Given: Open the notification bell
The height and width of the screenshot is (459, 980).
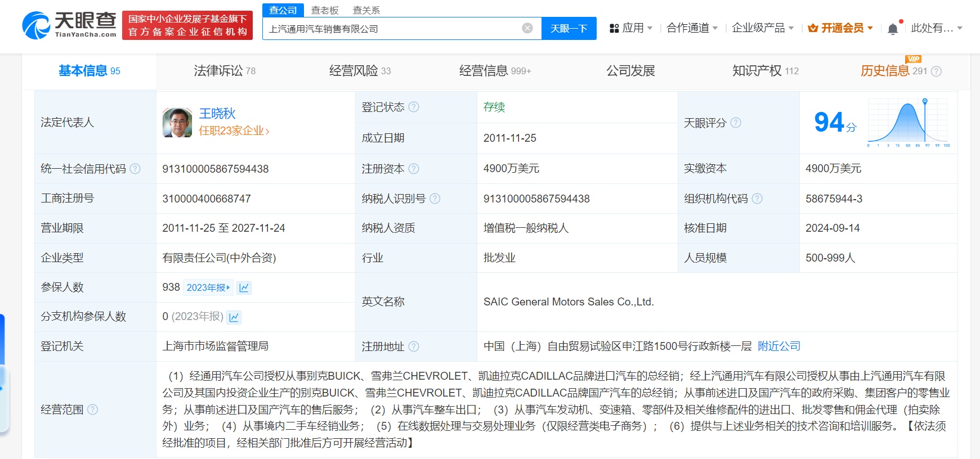Looking at the screenshot, I should pos(892,29).
